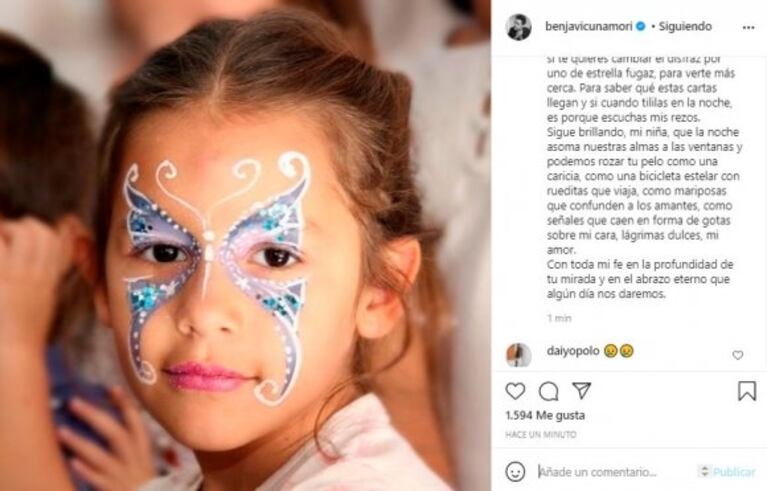This screenshot has width=767, height=491.
Task: Share the post with the paper plane icon
Action: 582,390
